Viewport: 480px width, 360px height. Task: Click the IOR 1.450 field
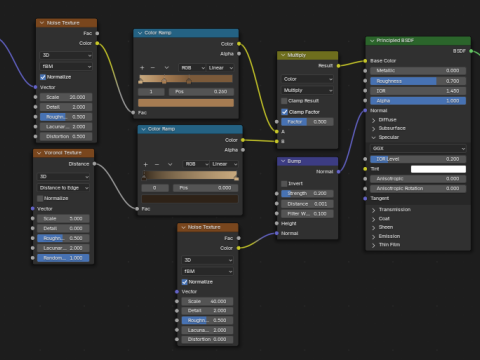[418, 91]
